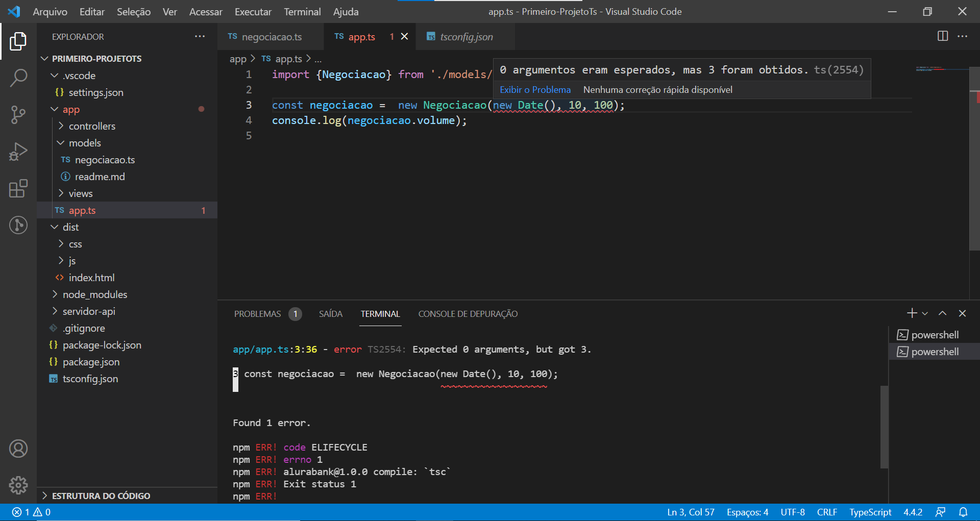The width and height of the screenshot is (980, 521).
Task: Switch to the negociacao.ts editor tab
Action: coord(271,37)
